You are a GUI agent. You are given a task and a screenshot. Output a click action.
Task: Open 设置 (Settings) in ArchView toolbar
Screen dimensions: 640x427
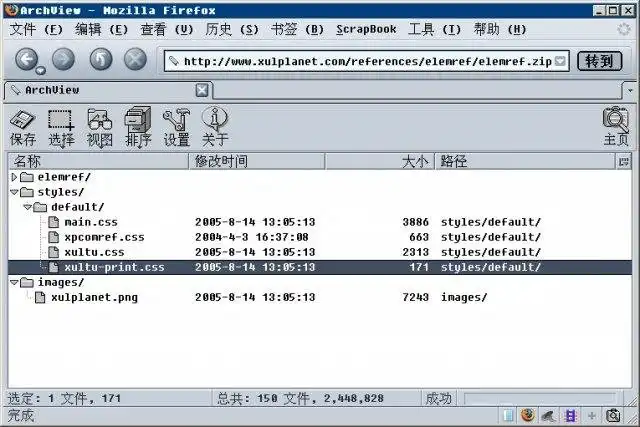coord(176,127)
